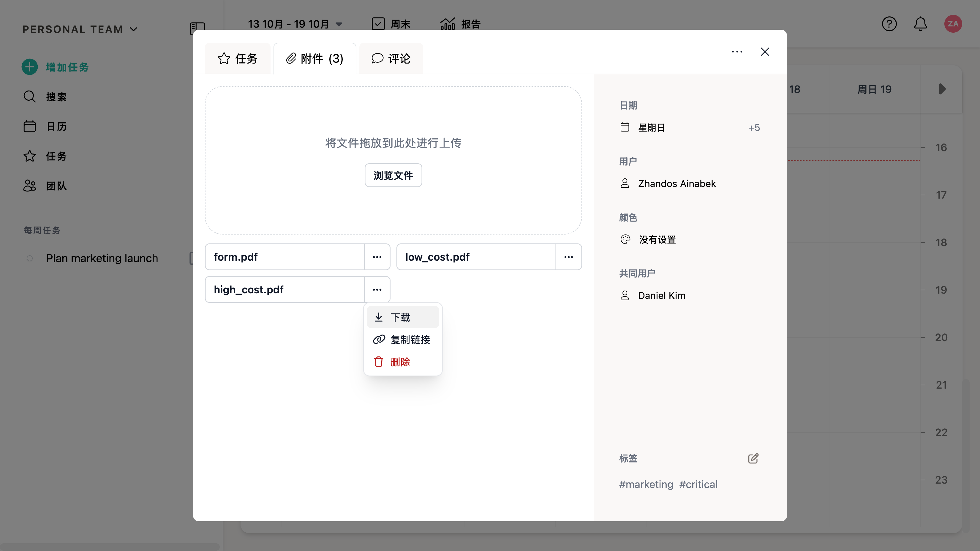Click the edit tags pencil icon
This screenshot has height=551, width=980.
pos(753,458)
